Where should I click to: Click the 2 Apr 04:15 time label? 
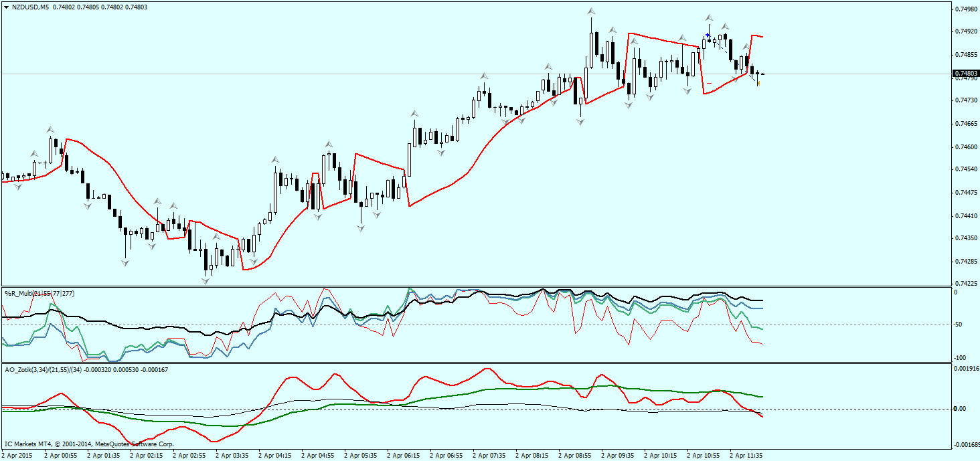click(274, 455)
